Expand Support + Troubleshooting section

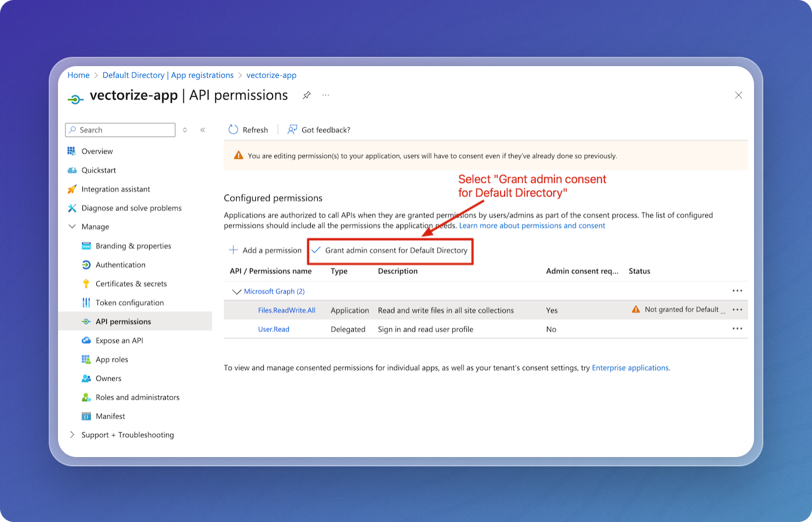[72, 434]
